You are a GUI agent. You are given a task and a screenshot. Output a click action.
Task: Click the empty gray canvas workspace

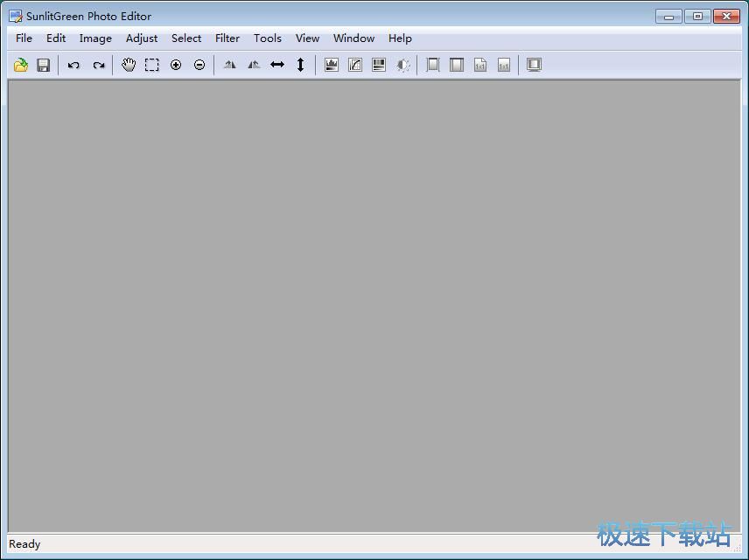(374, 306)
